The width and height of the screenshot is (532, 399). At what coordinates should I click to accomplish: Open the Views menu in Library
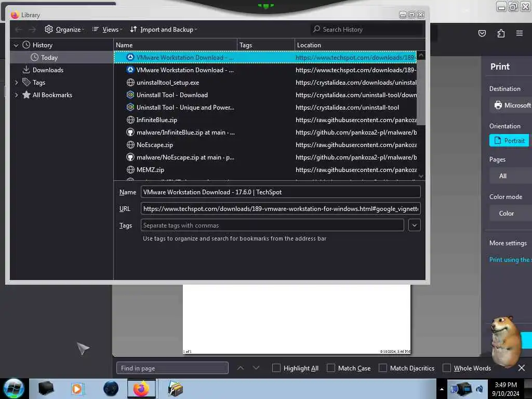click(107, 30)
